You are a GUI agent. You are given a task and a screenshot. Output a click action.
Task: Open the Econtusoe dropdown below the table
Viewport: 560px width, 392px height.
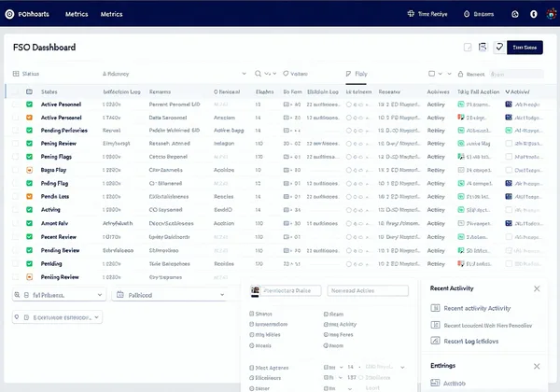[57, 317]
